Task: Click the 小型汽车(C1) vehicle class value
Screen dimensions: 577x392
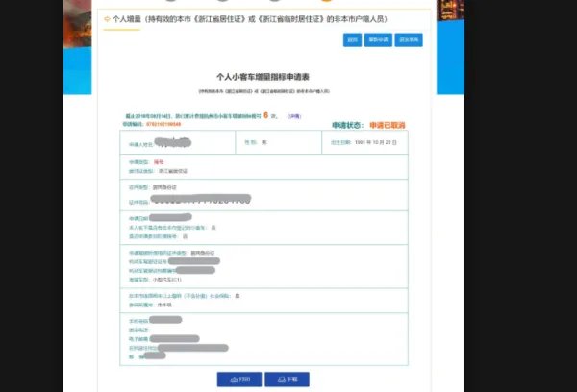Action: (167, 280)
